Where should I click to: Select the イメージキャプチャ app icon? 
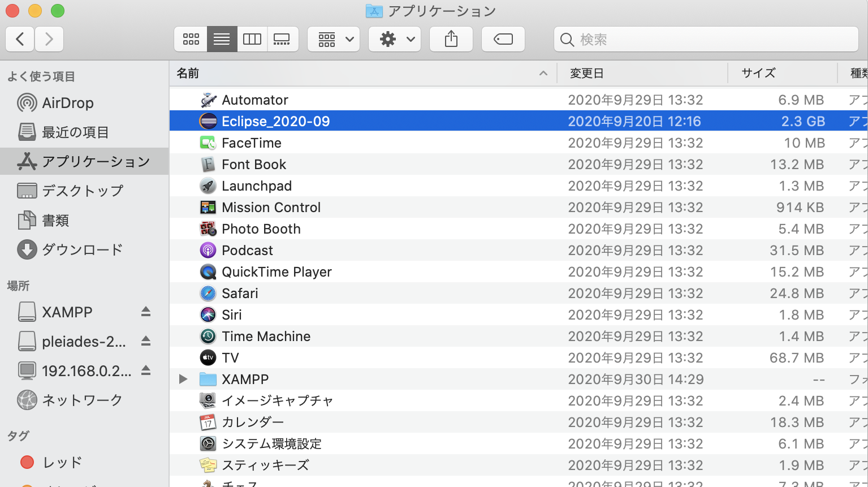208,400
